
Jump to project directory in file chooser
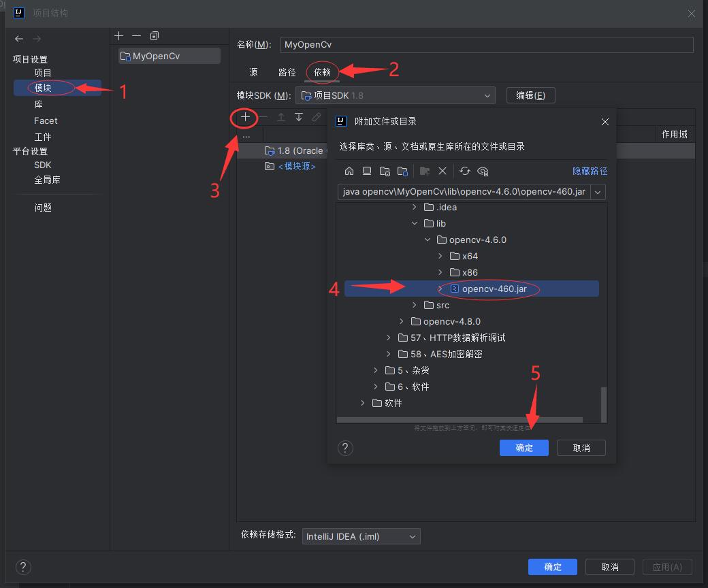[385, 171]
